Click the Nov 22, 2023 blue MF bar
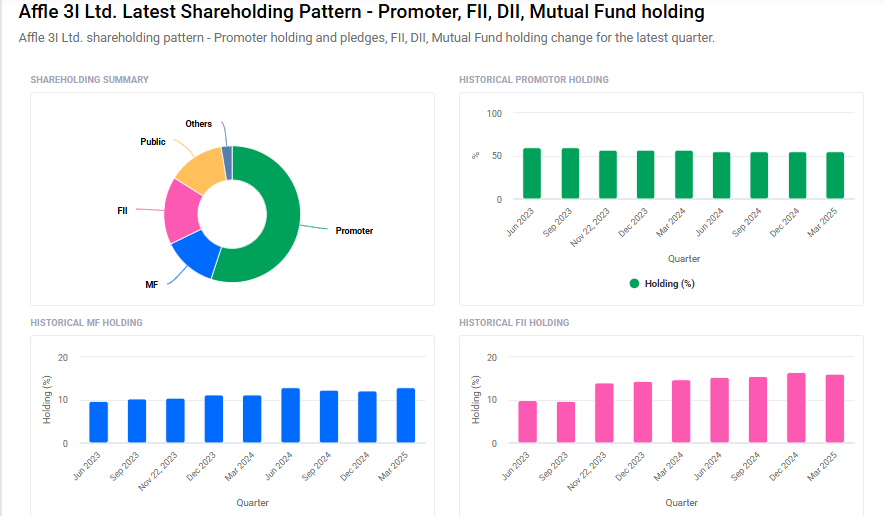The image size is (884, 516). click(x=175, y=421)
